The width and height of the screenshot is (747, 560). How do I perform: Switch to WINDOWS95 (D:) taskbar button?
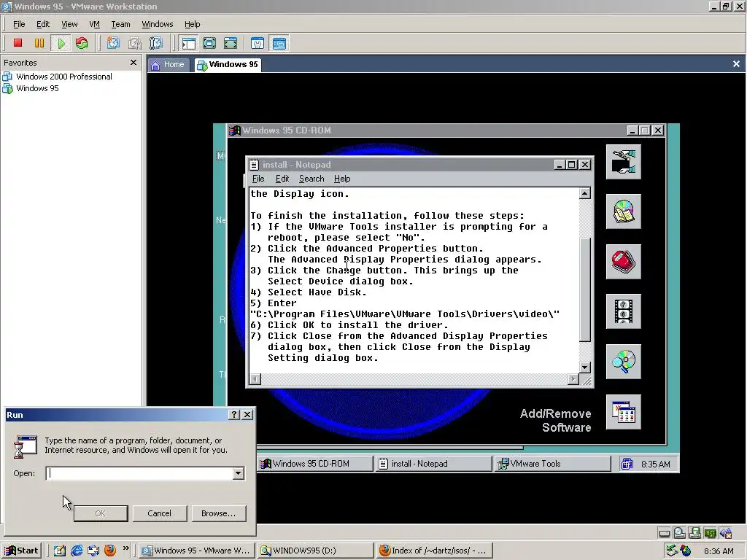[315, 551]
